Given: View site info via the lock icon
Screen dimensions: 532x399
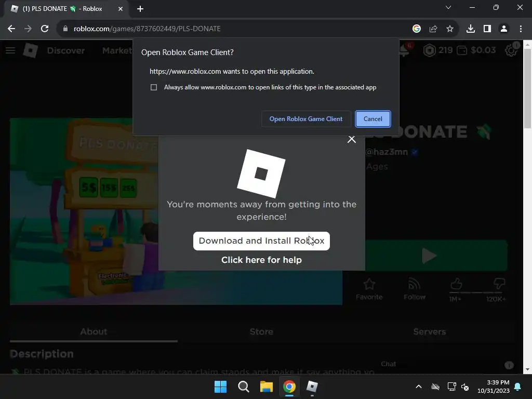Looking at the screenshot, I should pyautogui.click(x=65, y=29).
